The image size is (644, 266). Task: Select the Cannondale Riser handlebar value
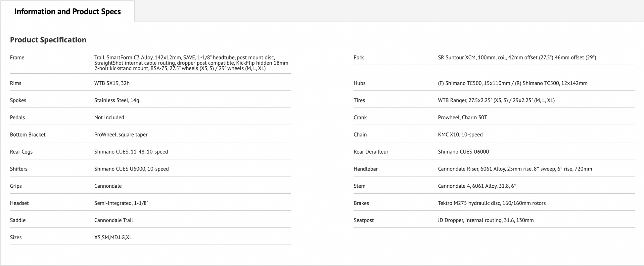[515, 169]
